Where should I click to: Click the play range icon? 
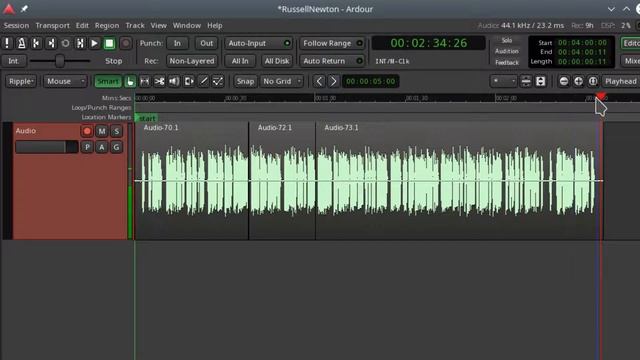click(80, 43)
